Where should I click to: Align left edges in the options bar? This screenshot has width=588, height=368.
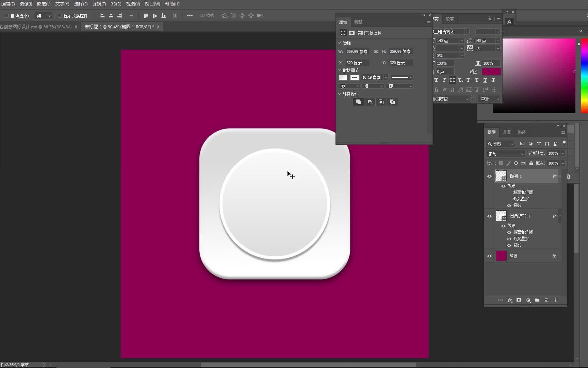[x=102, y=16]
